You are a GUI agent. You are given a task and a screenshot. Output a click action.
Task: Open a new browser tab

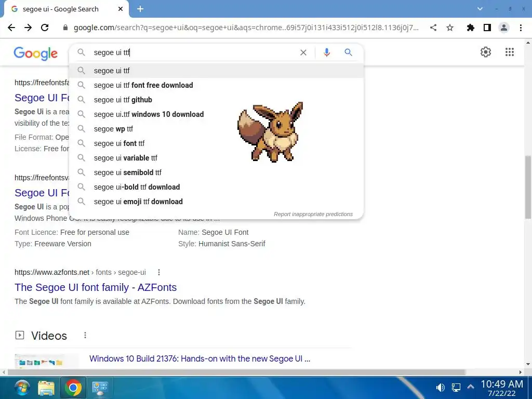pyautogui.click(x=140, y=9)
